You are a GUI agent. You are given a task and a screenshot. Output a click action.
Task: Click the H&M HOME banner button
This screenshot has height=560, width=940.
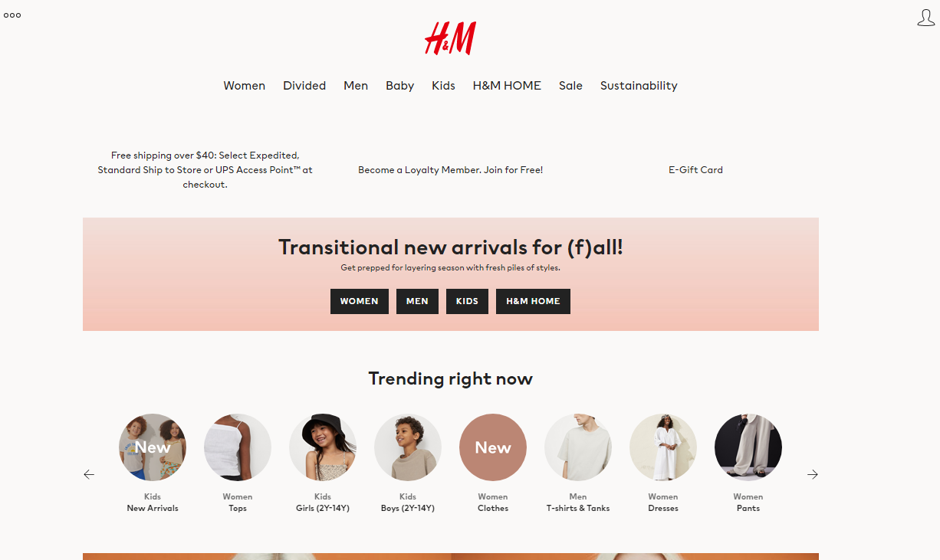pyautogui.click(x=533, y=301)
